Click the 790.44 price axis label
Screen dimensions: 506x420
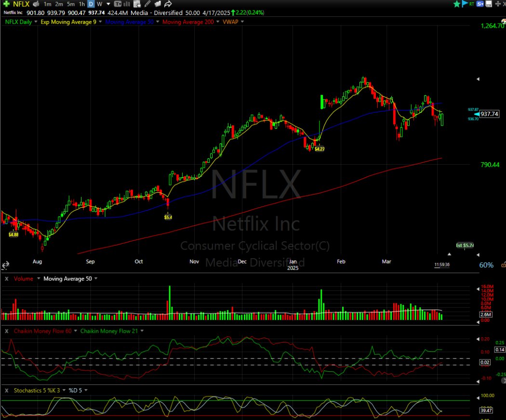click(x=490, y=165)
